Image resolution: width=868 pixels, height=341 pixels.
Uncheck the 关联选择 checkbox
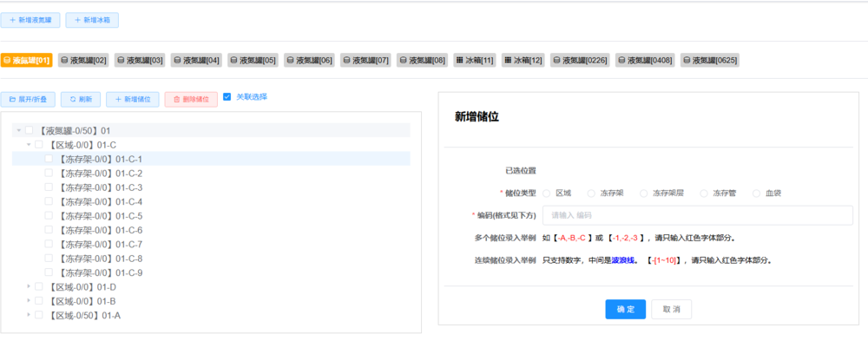tap(227, 97)
